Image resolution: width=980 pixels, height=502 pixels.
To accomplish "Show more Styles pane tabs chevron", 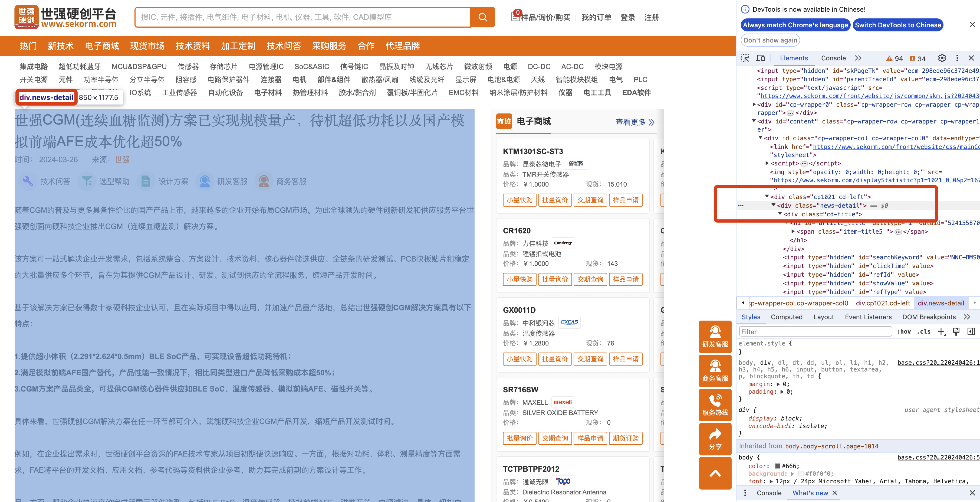I will [967, 317].
